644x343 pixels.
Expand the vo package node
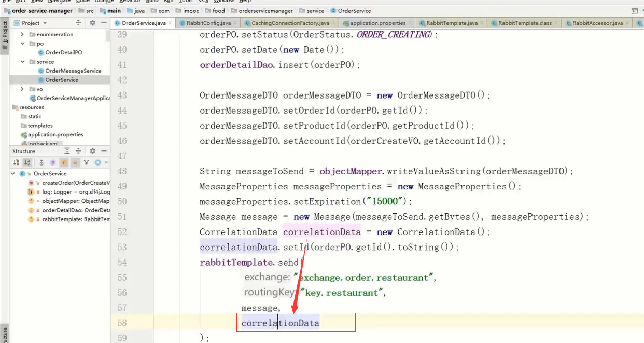[22, 89]
